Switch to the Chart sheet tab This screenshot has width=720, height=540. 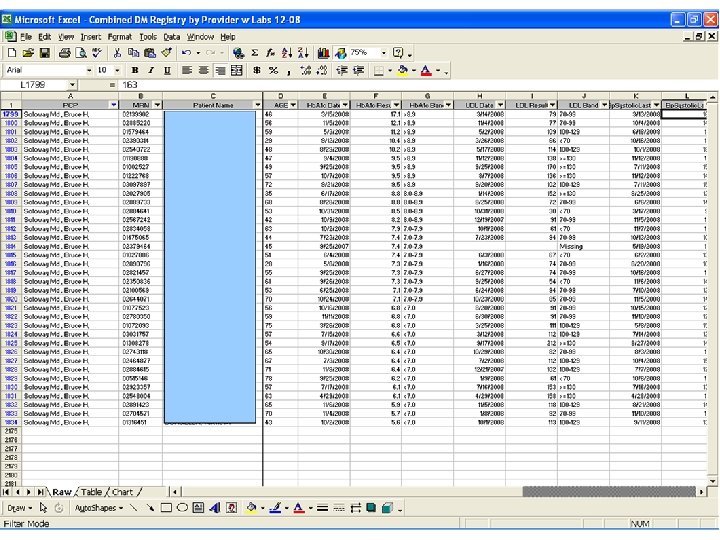[x=122, y=492]
